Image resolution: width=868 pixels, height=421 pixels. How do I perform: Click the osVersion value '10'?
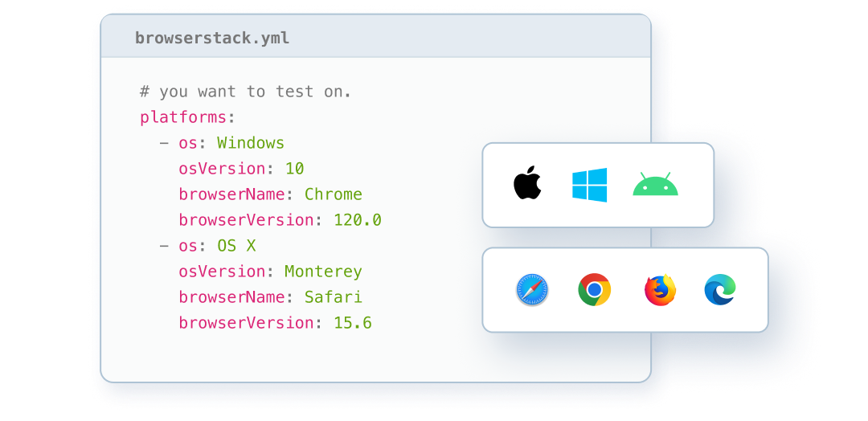(x=294, y=169)
